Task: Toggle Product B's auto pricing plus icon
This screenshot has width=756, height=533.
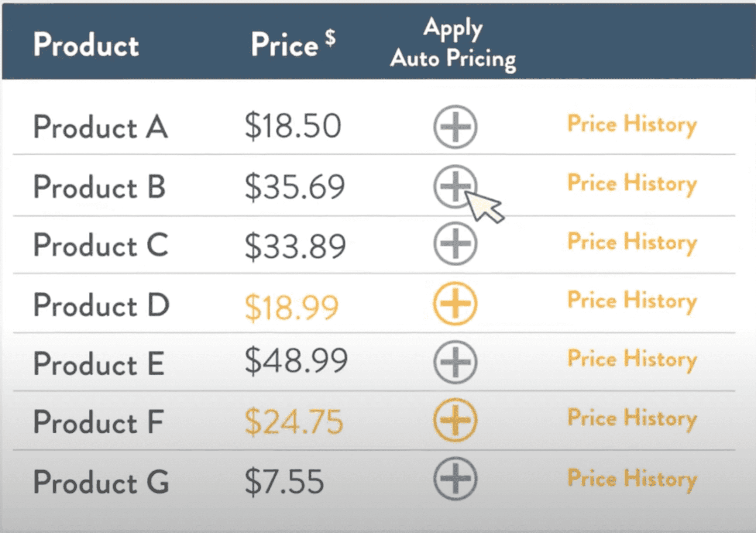Action: (x=455, y=186)
